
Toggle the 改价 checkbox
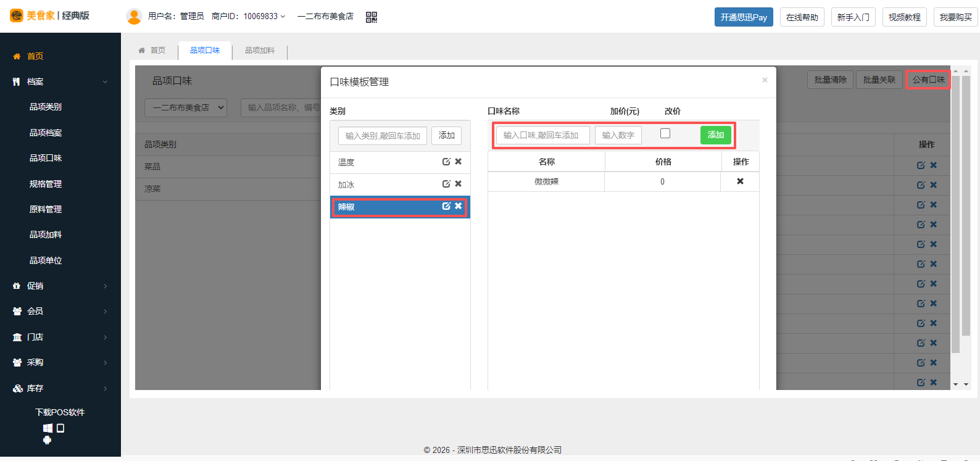coord(665,133)
